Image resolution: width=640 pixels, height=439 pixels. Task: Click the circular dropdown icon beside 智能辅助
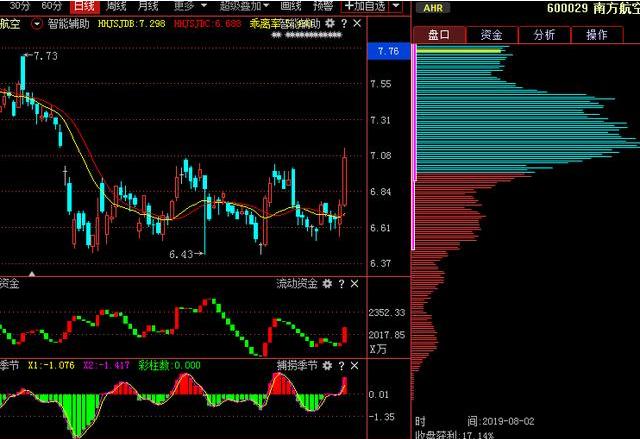click(x=37, y=24)
